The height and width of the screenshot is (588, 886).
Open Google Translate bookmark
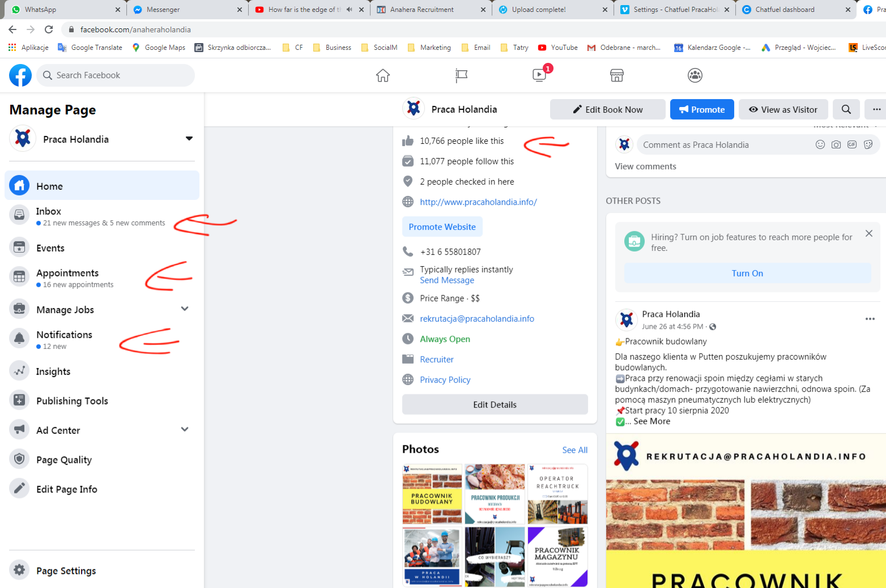point(90,48)
